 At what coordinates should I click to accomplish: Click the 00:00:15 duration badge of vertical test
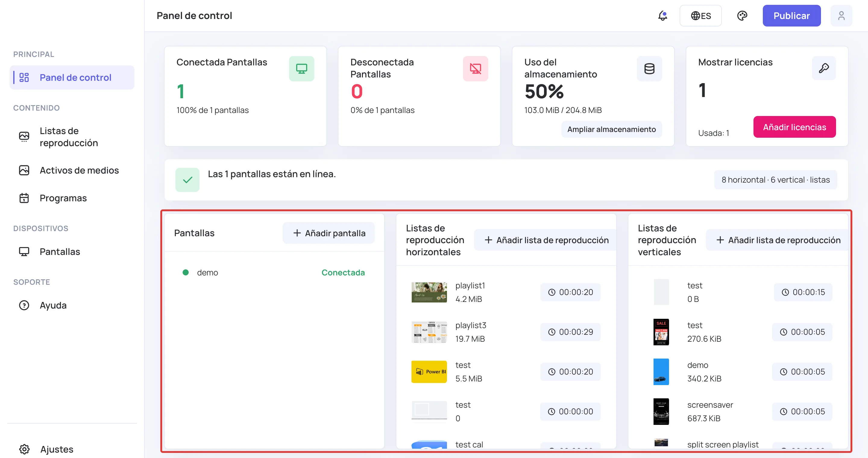[803, 292]
